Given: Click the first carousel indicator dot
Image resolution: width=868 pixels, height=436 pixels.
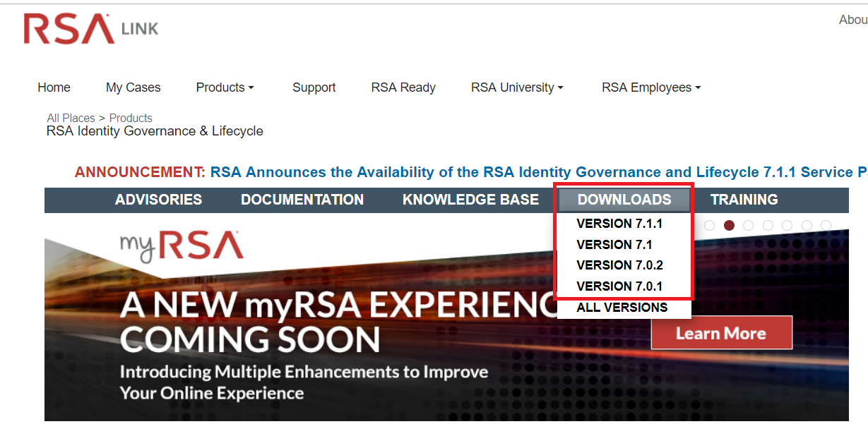Looking at the screenshot, I should 710,225.
